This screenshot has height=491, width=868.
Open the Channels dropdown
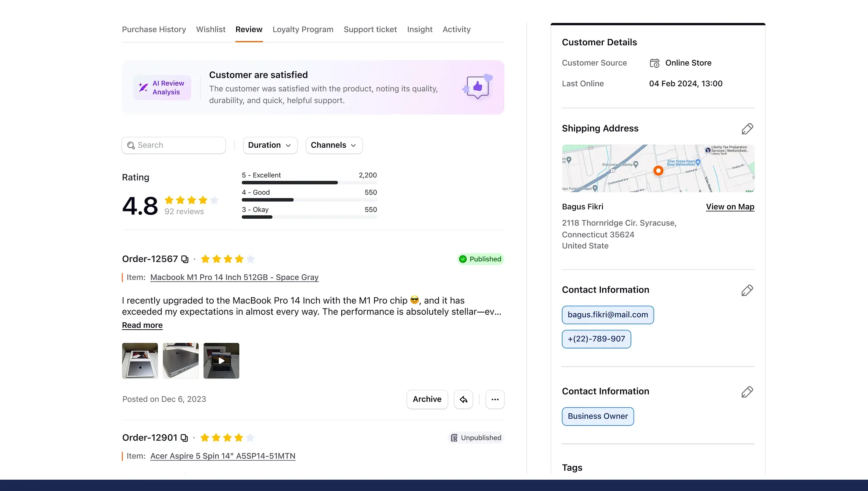333,145
